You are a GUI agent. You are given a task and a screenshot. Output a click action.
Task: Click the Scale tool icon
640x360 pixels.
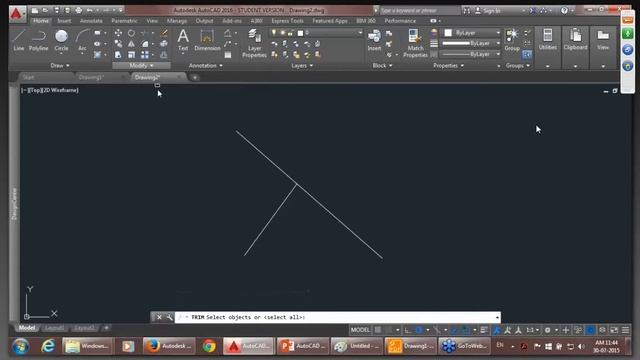click(x=131, y=54)
